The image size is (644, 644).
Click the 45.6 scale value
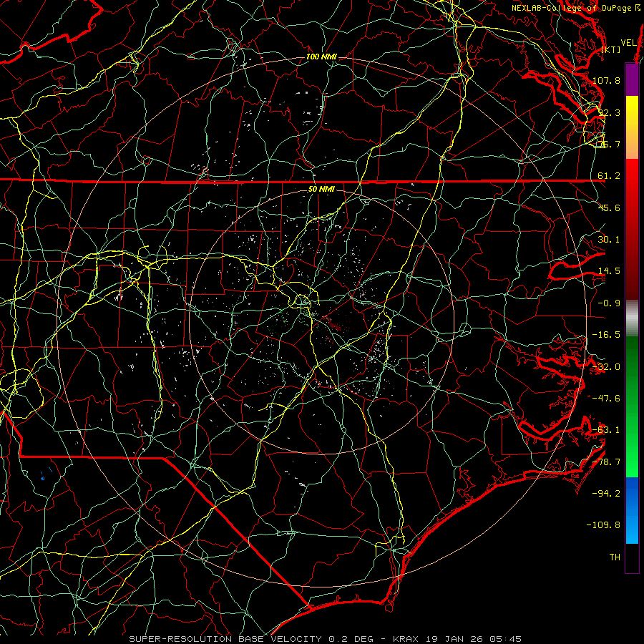coord(609,208)
